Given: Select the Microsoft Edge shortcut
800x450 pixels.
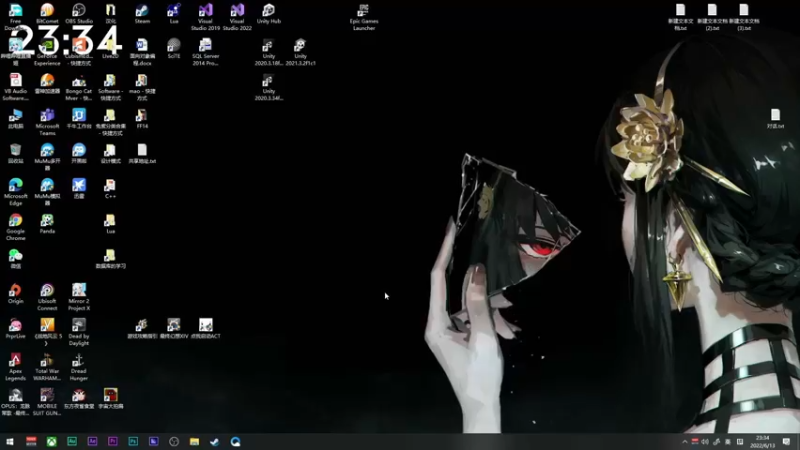Looking at the screenshot, I should point(15,192).
